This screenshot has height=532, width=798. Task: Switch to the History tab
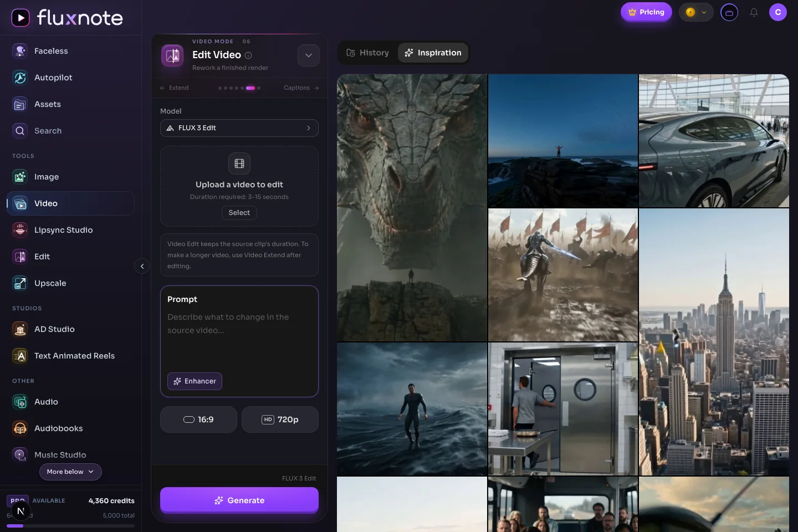(368, 53)
